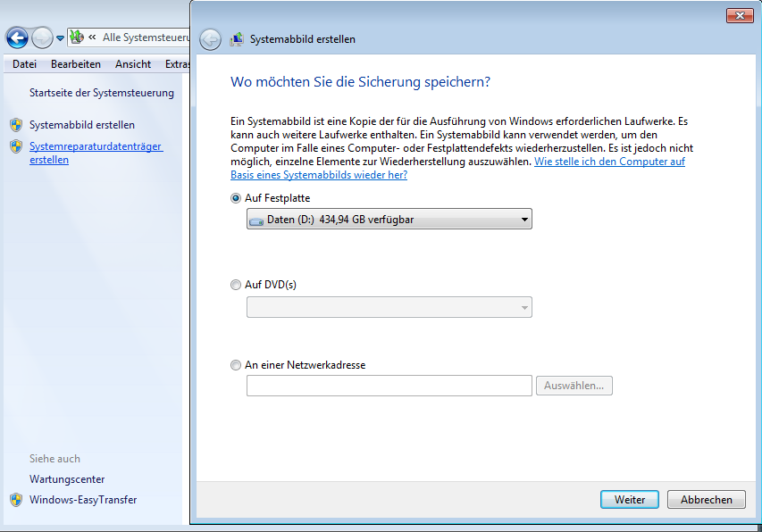Image resolution: width=762 pixels, height=532 pixels.
Task: Click the drive icon in the Daten (D:) combo box
Action: [256, 220]
